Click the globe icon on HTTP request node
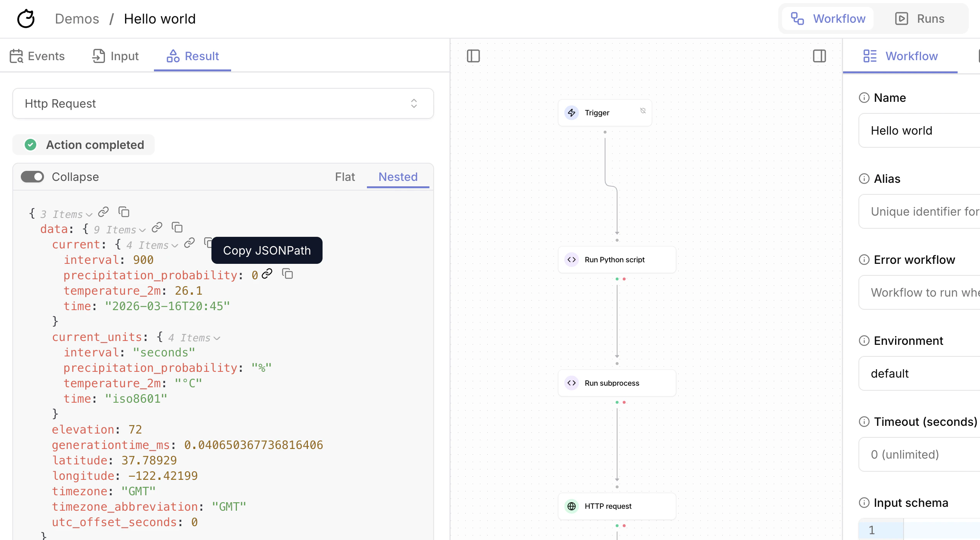The image size is (980, 540). pos(572,506)
